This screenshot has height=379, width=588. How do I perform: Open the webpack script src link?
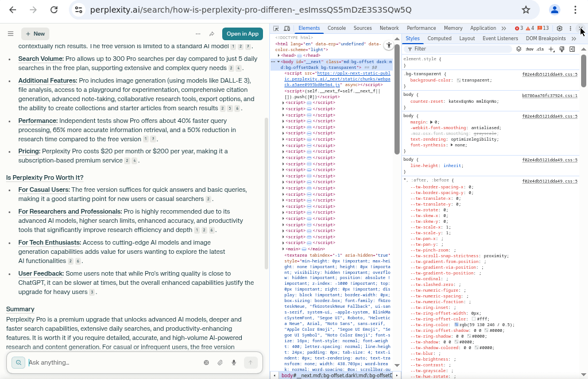336,79
